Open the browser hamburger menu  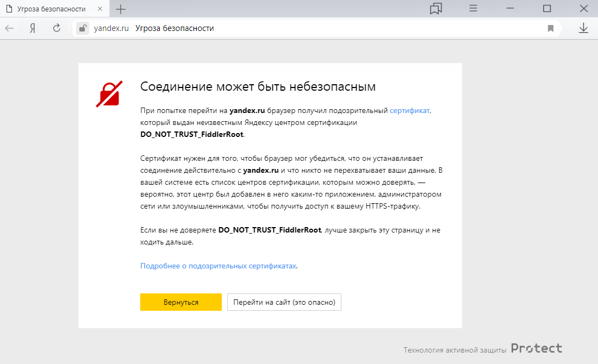[x=473, y=8]
